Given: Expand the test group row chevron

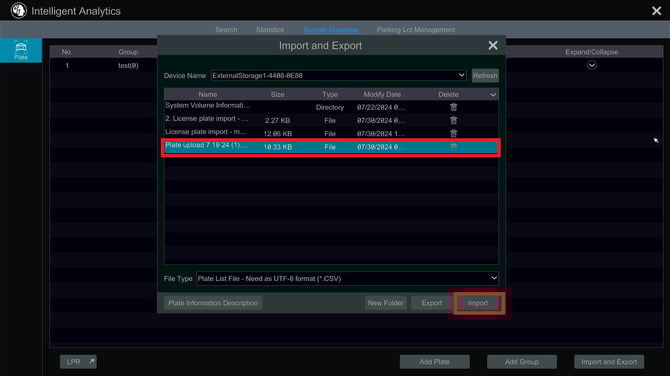Looking at the screenshot, I should (x=591, y=65).
